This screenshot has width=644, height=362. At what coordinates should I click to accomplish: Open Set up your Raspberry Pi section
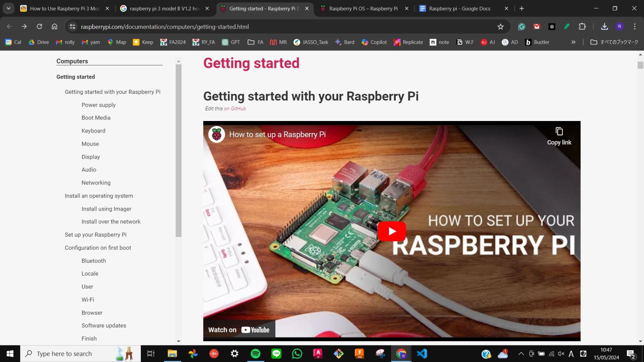click(x=95, y=235)
